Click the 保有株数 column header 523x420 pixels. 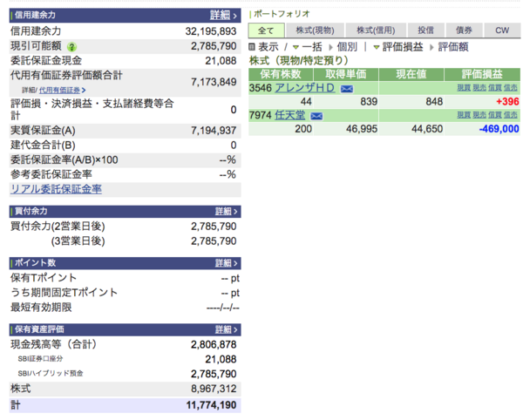[281, 74]
